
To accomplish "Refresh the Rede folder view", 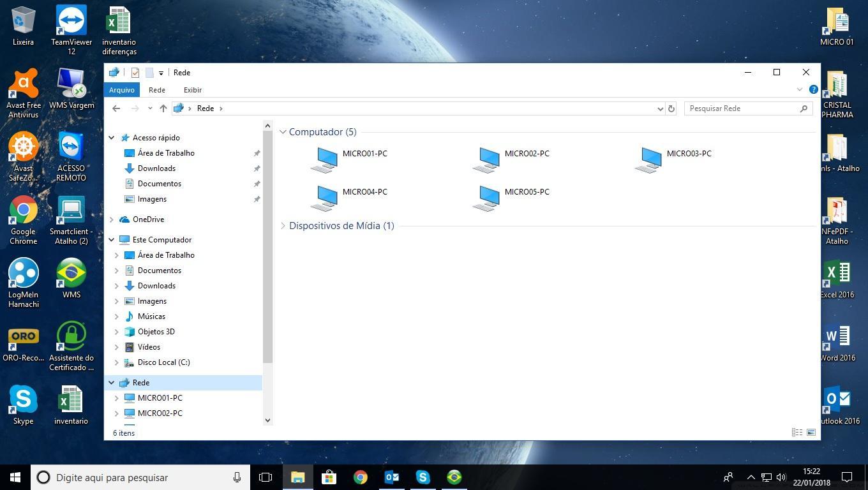I will point(671,108).
